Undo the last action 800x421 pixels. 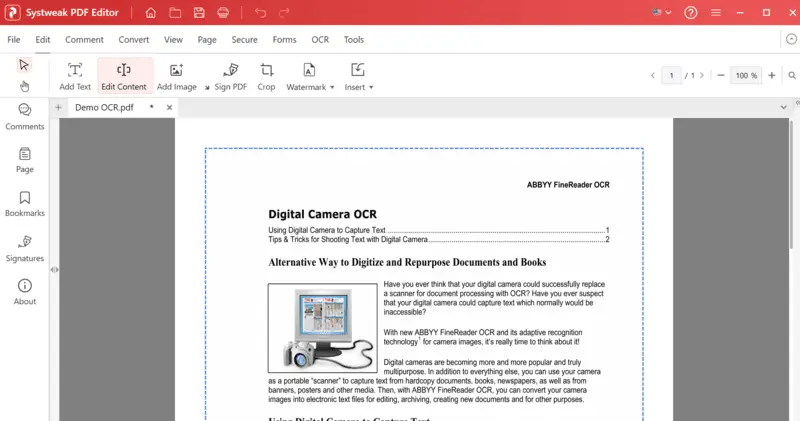click(x=260, y=13)
